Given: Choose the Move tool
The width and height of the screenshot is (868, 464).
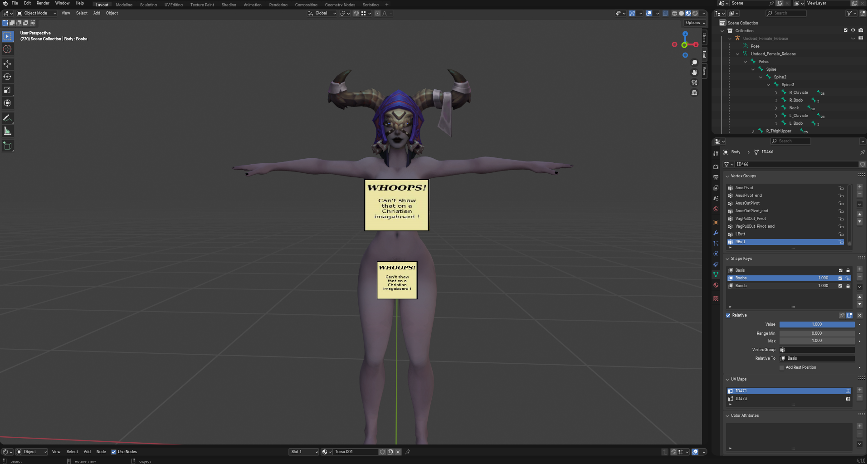Looking at the screenshot, I should [x=8, y=64].
